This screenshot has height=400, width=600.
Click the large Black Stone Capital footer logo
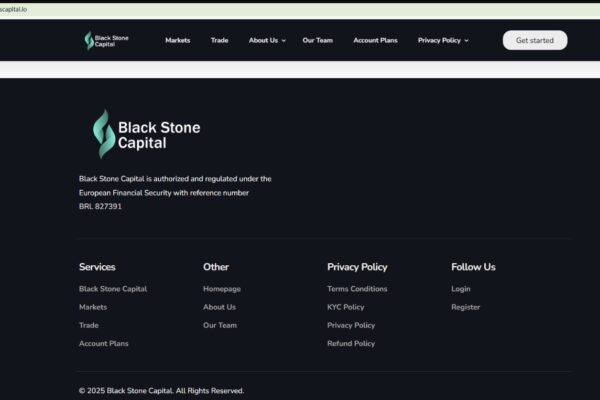147,134
